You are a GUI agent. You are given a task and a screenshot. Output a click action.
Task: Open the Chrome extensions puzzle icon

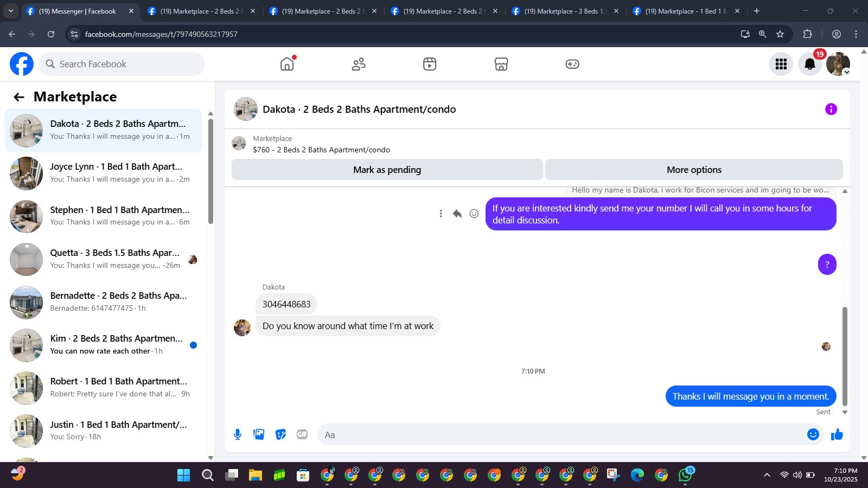(x=807, y=34)
